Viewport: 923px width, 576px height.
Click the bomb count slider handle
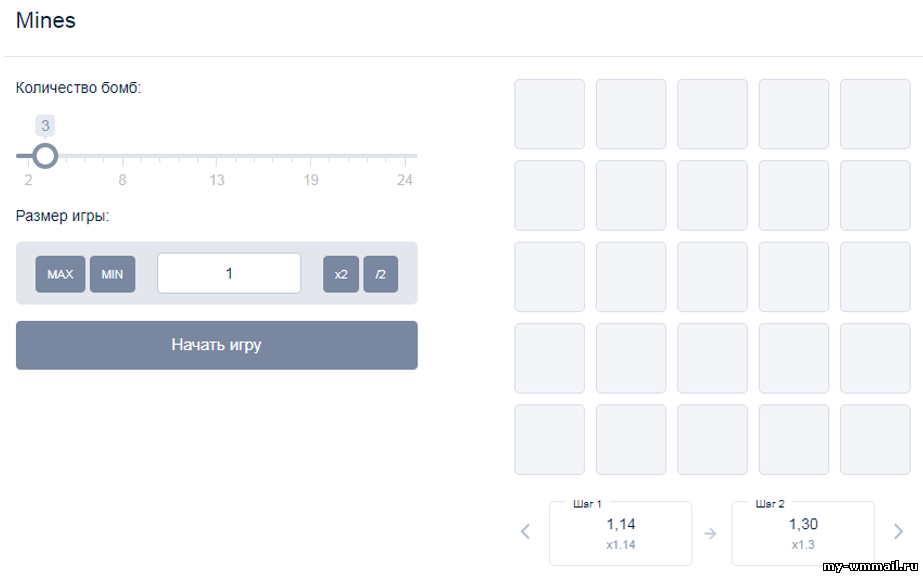click(x=45, y=156)
